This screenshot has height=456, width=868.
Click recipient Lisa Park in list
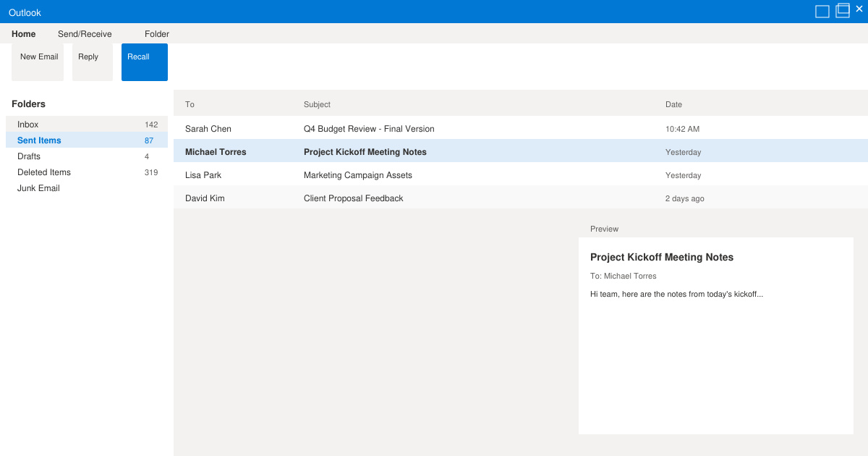coord(203,175)
